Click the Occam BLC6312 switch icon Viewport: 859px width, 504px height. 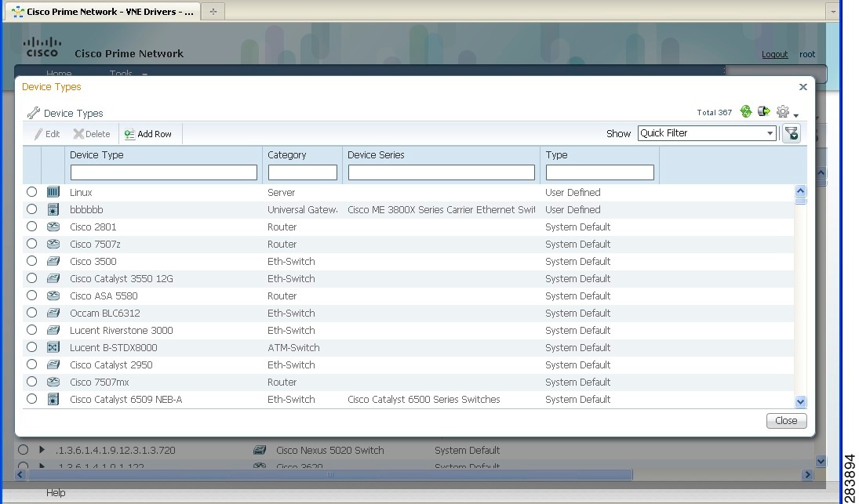click(x=53, y=313)
